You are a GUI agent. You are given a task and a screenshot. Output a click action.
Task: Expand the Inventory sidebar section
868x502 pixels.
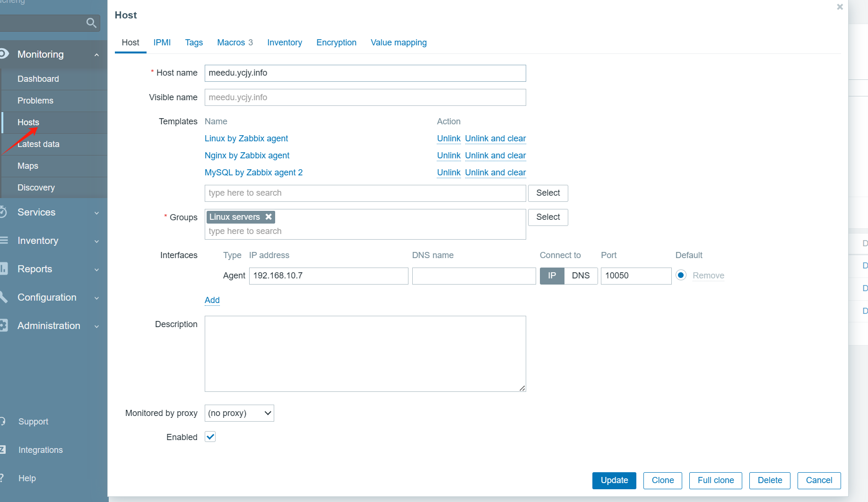(96, 241)
